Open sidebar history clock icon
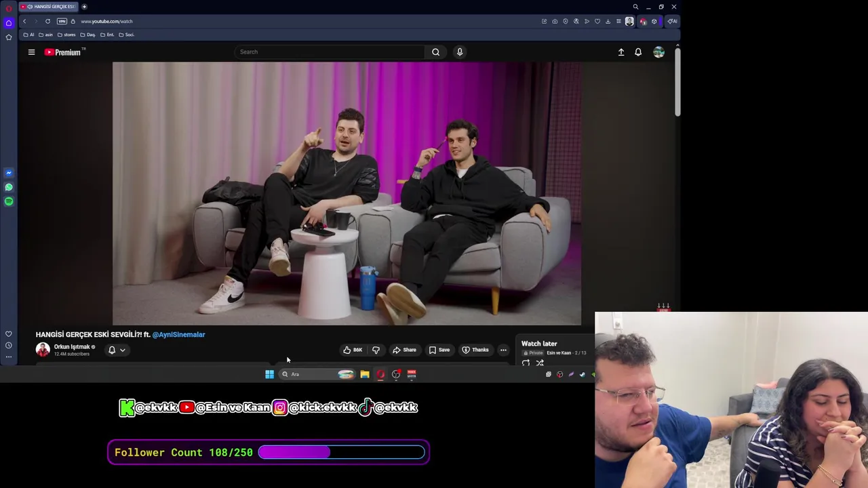868x488 pixels. pos(9,345)
